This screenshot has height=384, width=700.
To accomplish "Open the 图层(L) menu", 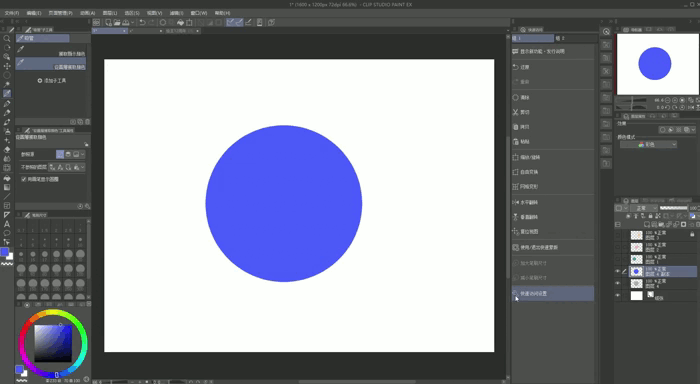I will [x=110, y=13].
